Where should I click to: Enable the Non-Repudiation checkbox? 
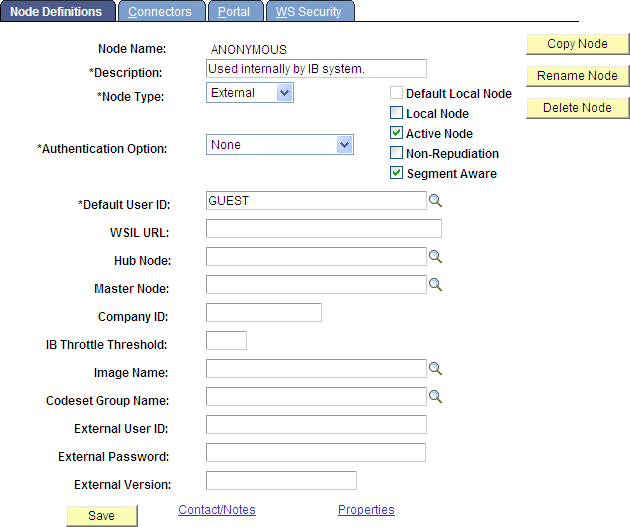click(397, 153)
